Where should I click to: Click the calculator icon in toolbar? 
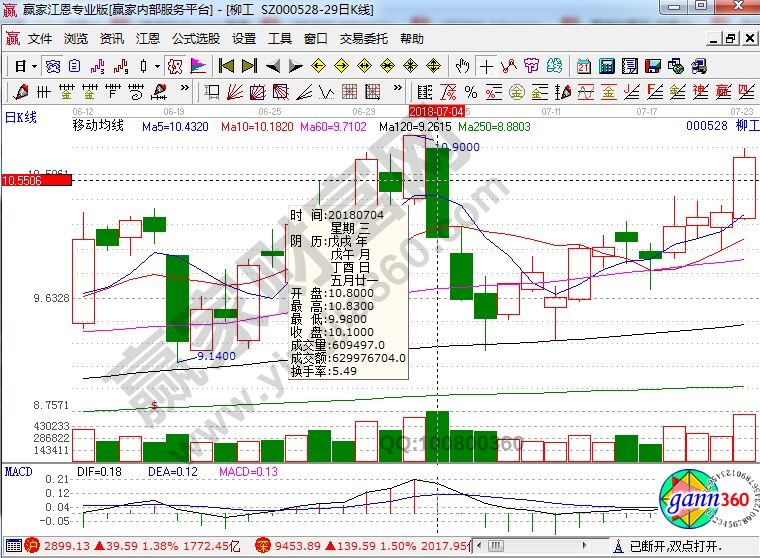[606, 66]
